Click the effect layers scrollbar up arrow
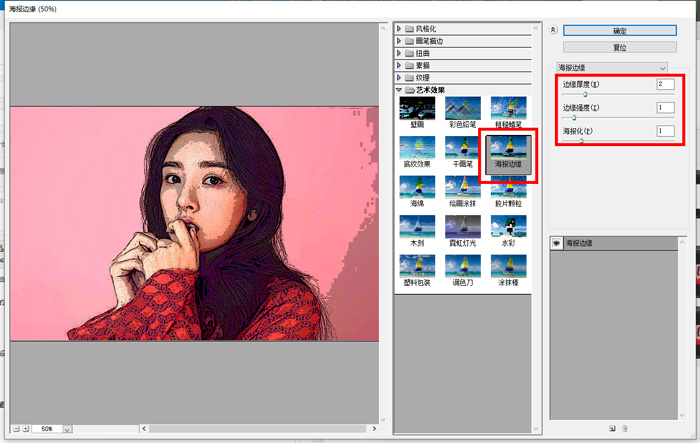700x443 pixels. point(682,242)
